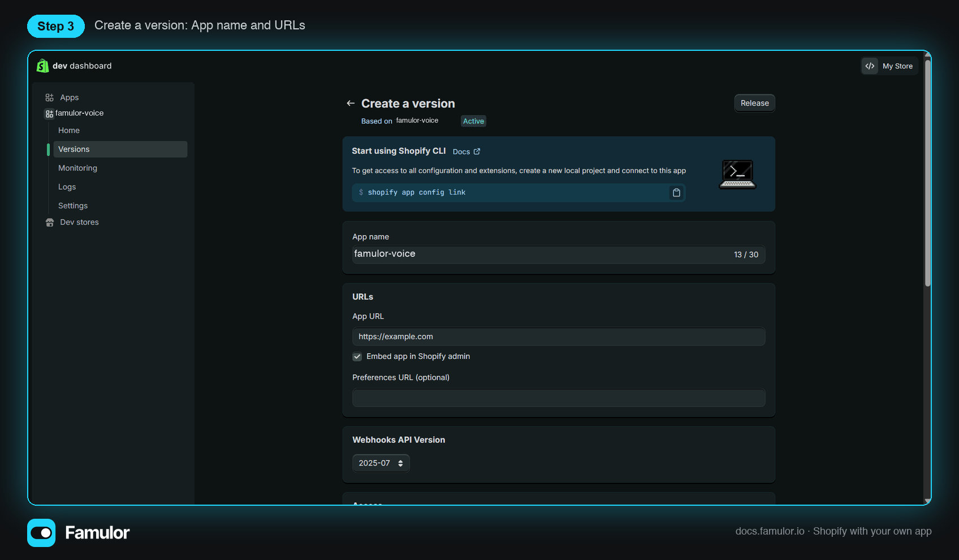
Task: Uncheck Embed app in Shopify admin
Action: pos(357,357)
